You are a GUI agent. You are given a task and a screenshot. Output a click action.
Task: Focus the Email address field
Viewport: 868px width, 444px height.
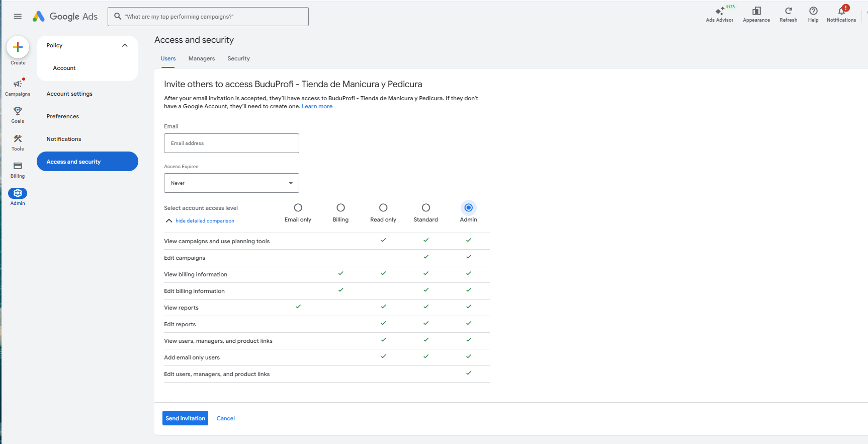(x=231, y=143)
